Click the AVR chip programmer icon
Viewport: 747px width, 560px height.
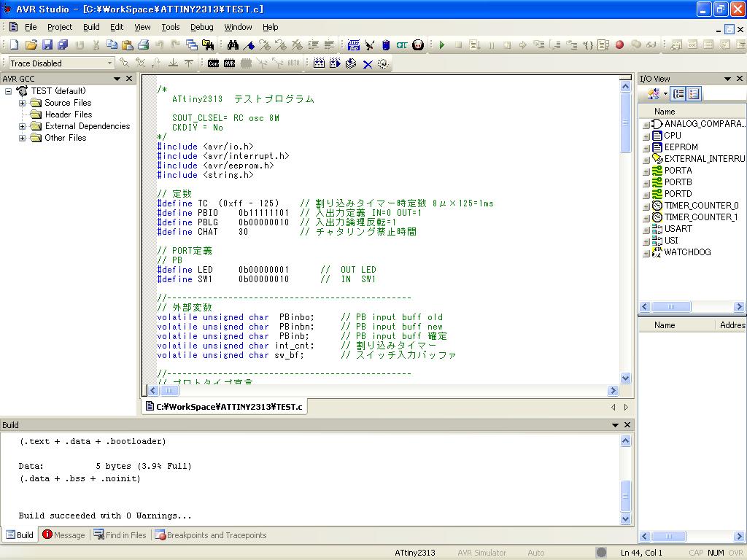pyautogui.click(x=230, y=63)
